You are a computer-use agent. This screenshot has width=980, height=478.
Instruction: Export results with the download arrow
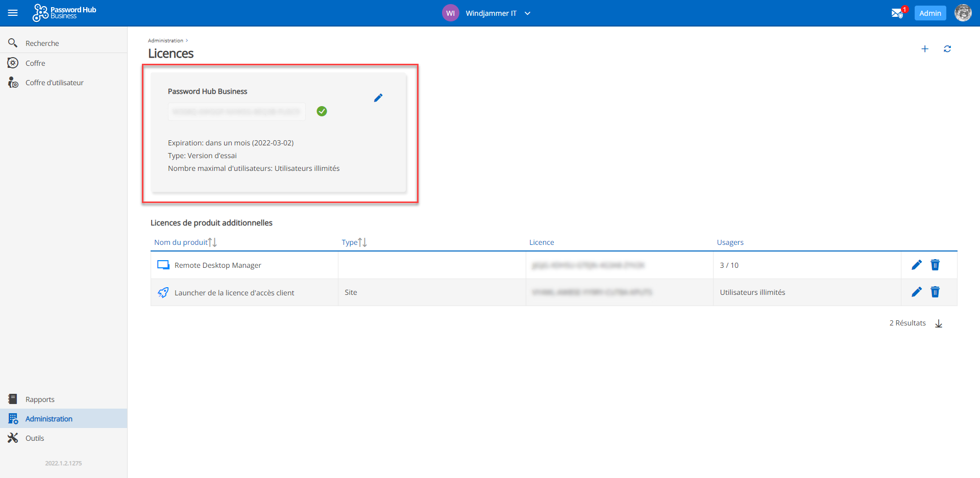point(938,323)
